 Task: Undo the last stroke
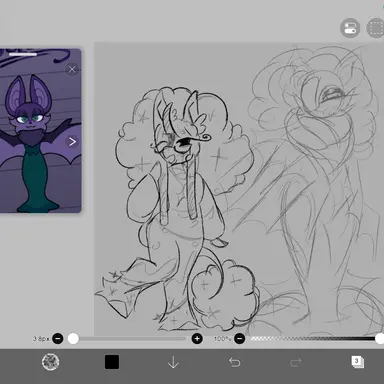235,362
